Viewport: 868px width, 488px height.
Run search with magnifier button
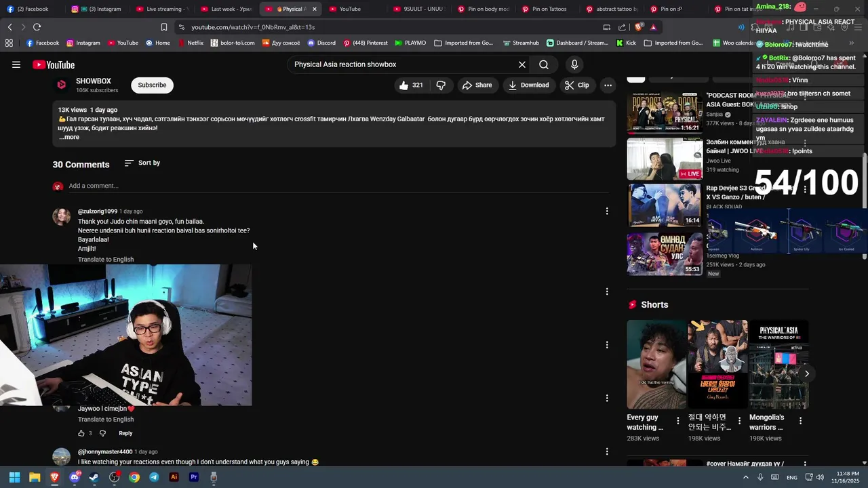click(x=544, y=65)
